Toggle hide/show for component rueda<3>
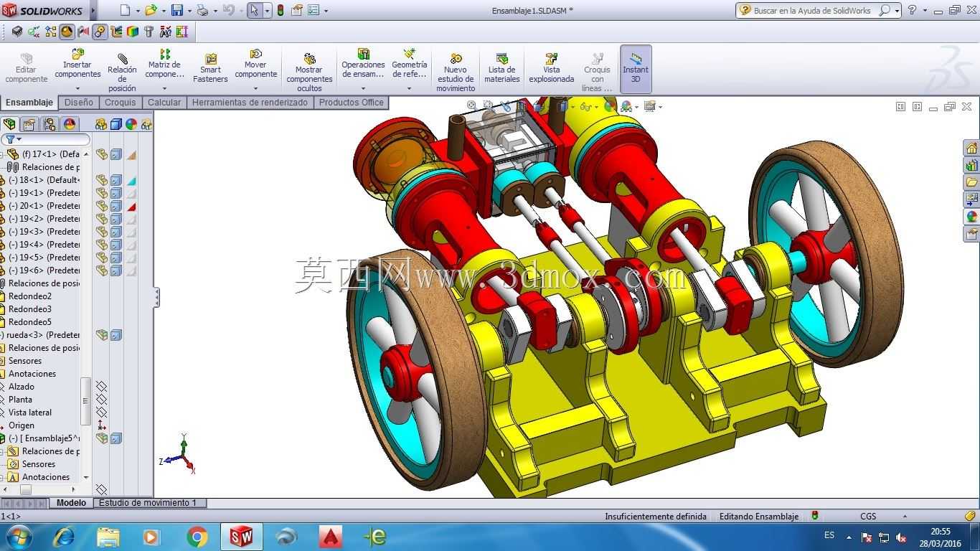 pos(102,335)
